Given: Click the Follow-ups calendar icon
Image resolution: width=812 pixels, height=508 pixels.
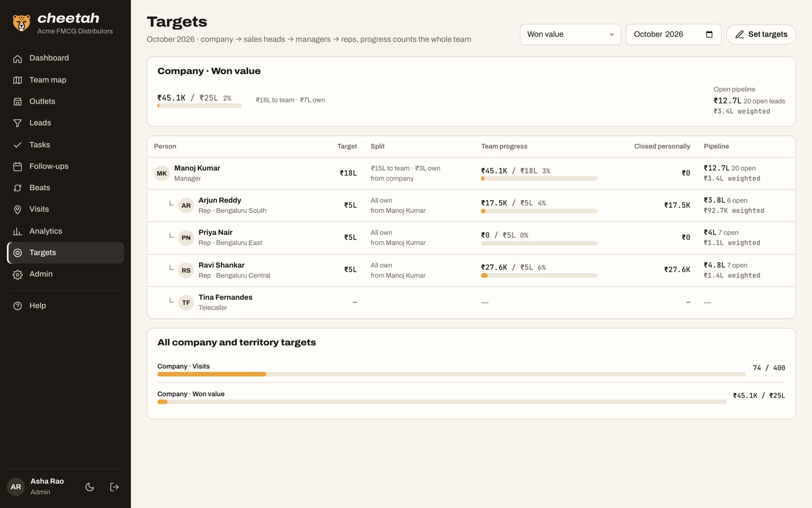Looking at the screenshot, I should point(18,166).
